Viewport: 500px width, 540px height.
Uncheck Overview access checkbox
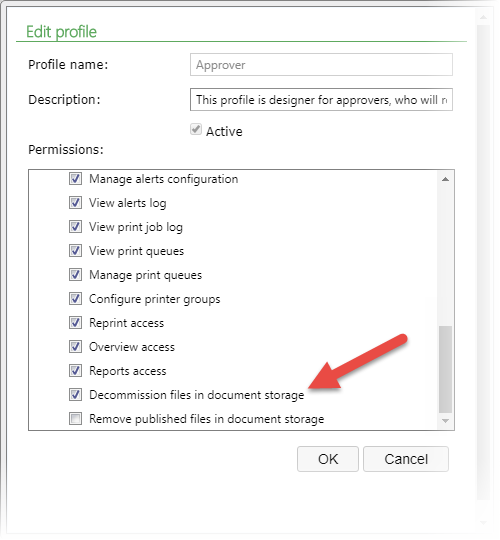75,347
